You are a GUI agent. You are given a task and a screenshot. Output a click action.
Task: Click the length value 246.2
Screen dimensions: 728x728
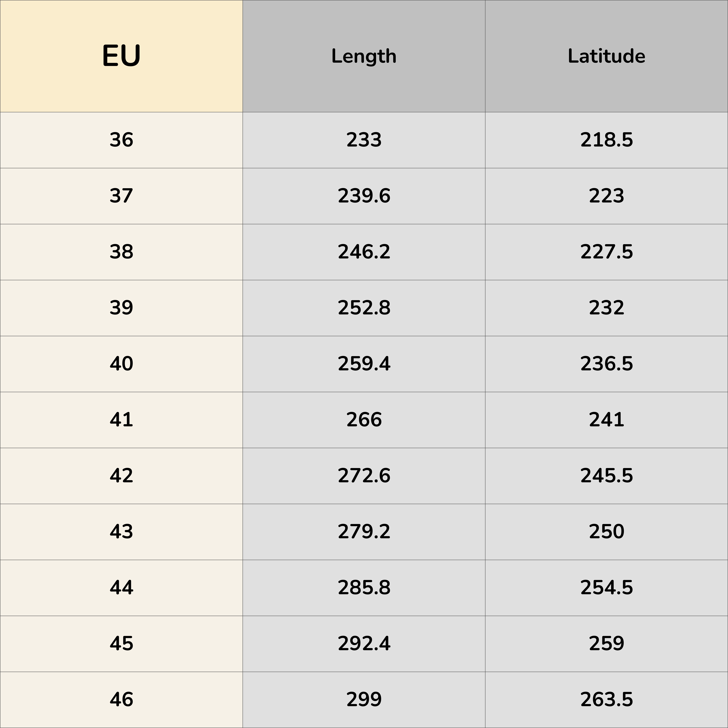coord(364,252)
